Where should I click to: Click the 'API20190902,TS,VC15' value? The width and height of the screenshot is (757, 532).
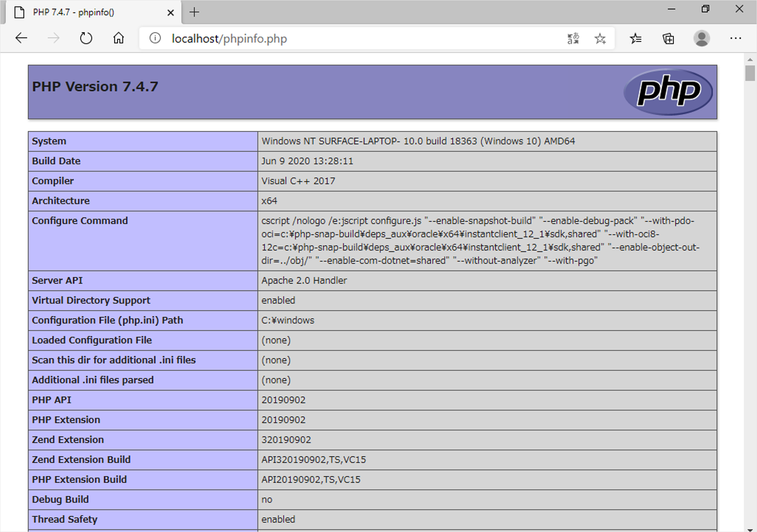point(311,480)
